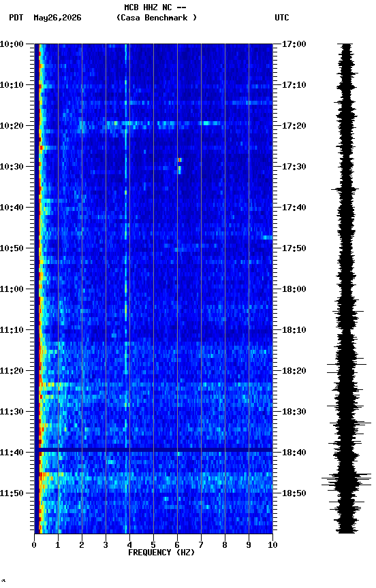Click the 9 Hz frequency tick label
The height and width of the screenshot is (588, 376).
click(249, 545)
